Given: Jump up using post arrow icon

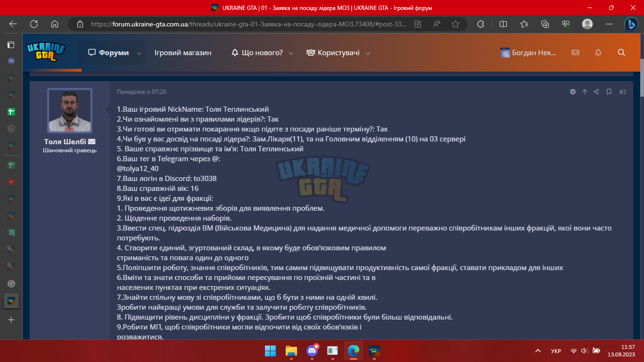Looking at the screenshot, I should pos(585,92).
